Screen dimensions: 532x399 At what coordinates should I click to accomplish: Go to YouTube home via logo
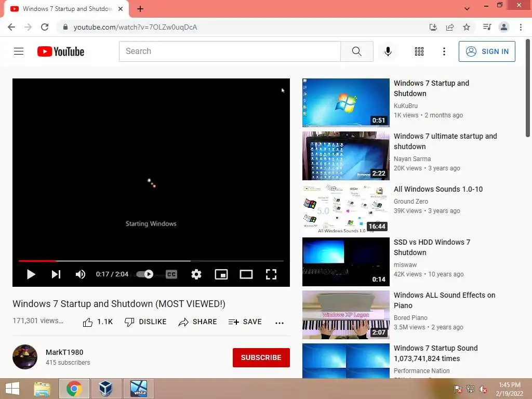pyautogui.click(x=61, y=51)
